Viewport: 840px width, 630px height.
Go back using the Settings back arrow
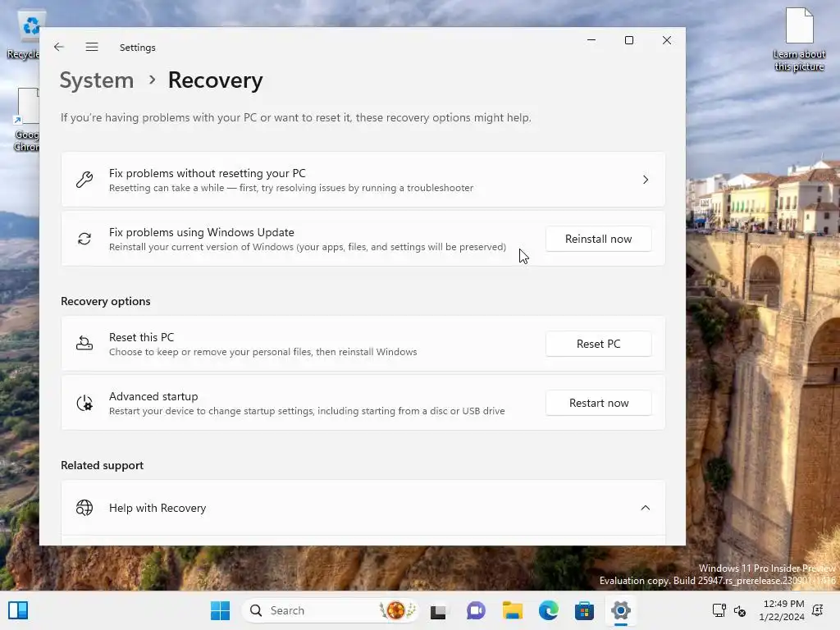pos(59,47)
